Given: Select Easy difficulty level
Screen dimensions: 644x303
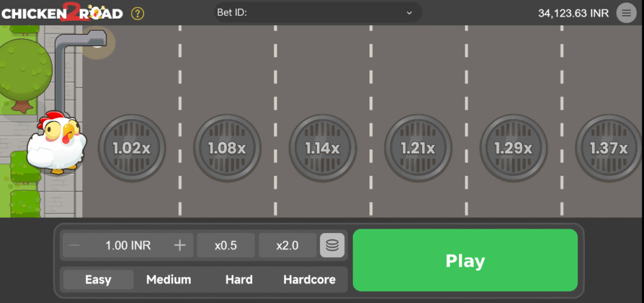Looking at the screenshot, I should click(98, 280).
